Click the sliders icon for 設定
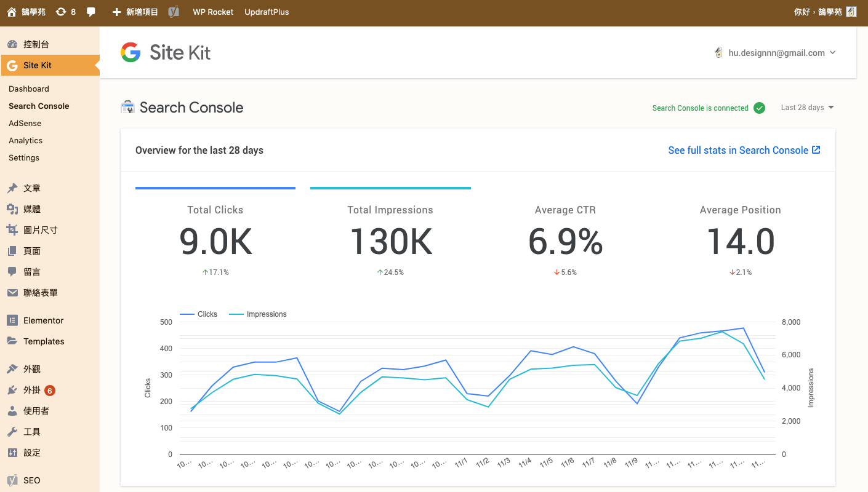Image resolution: width=868 pixels, height=492 pixels. [x=12, y=453]
